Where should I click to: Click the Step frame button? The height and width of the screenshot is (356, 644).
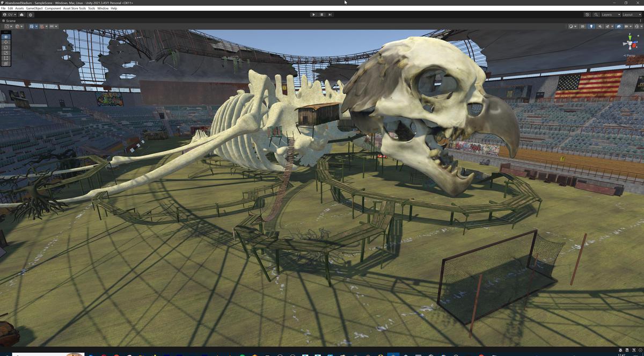330,14
